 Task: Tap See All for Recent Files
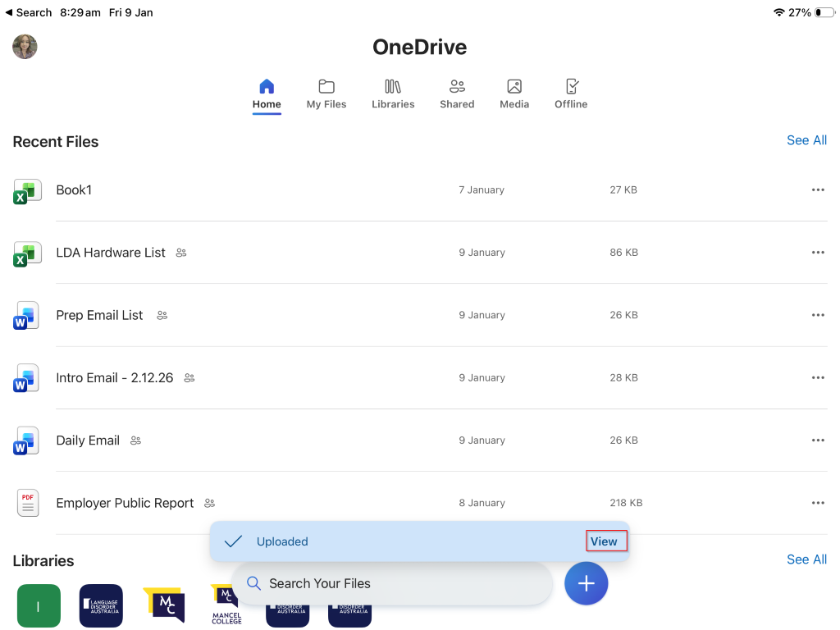(806, 140)
